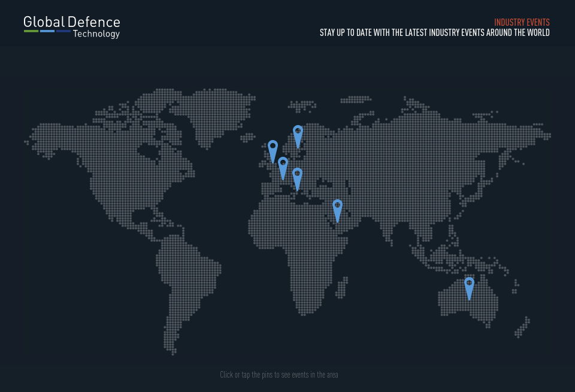Select the pin on the United Kingdom
Viewport: 575px width, 392px height.
[273, 148]
